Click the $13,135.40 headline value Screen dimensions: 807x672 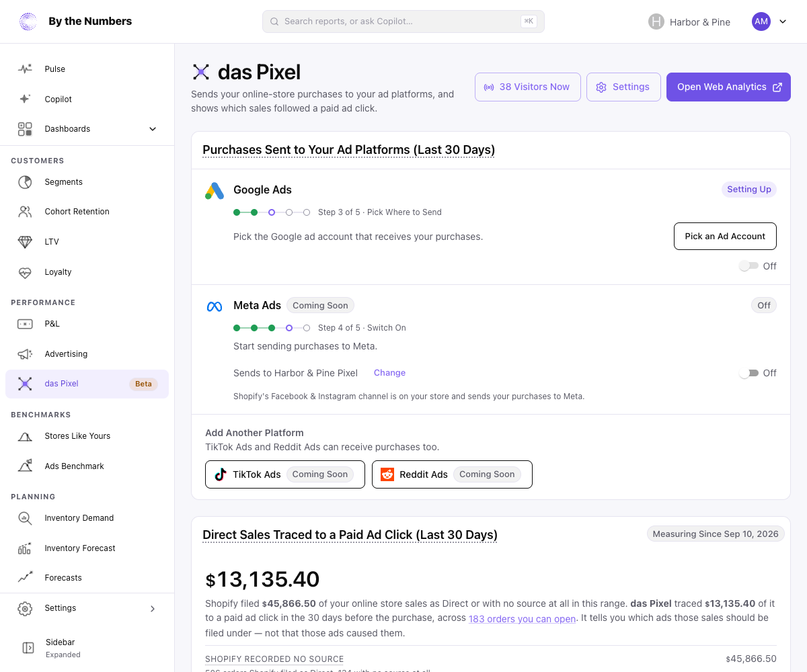[x=262, y=579]
